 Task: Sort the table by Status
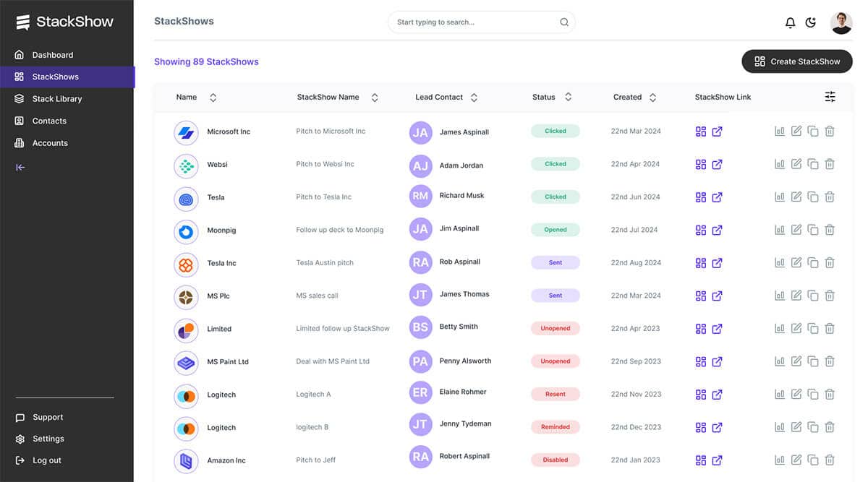click(569, 97)
